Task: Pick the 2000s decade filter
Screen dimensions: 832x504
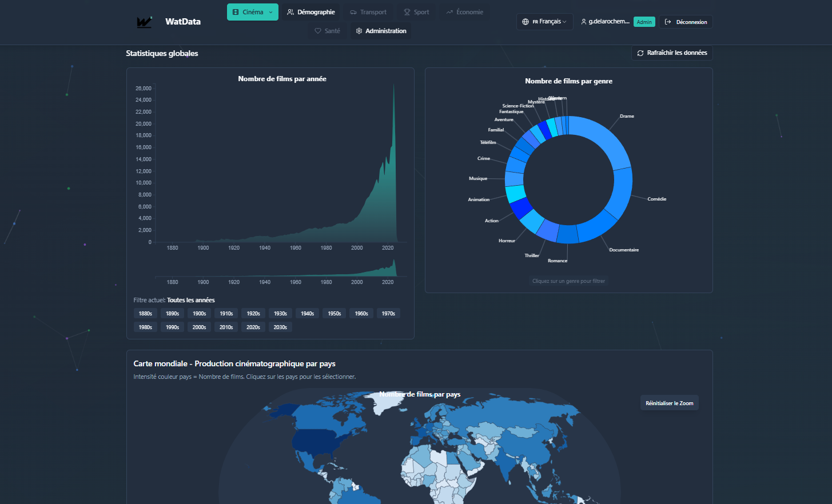Action: pos(200,327)
